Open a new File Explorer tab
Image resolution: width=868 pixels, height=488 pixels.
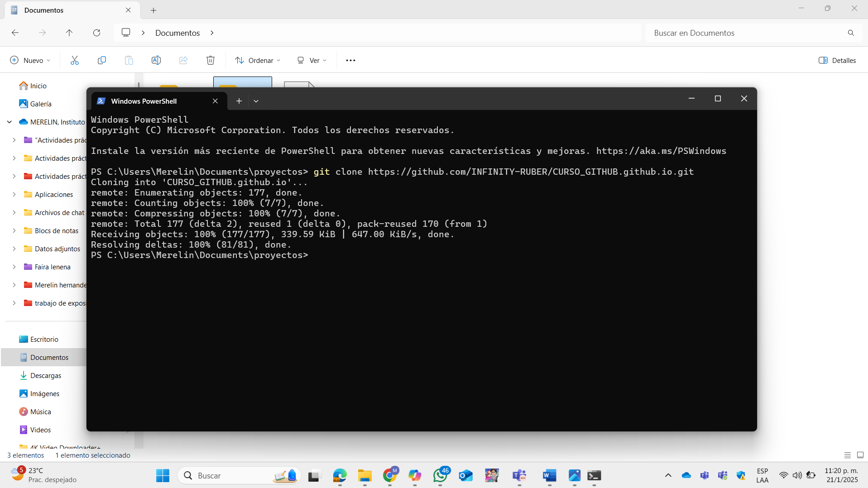click(x=153, y=10)
